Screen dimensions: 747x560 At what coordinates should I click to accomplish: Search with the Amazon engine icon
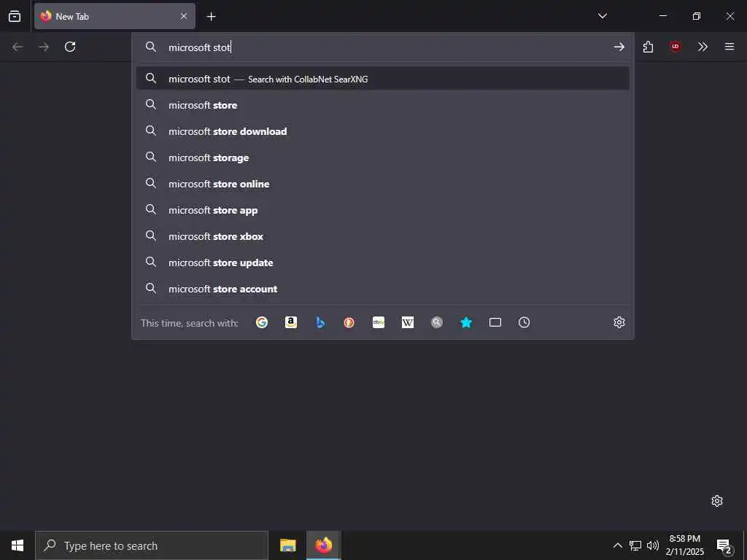(x=291, y=322)
